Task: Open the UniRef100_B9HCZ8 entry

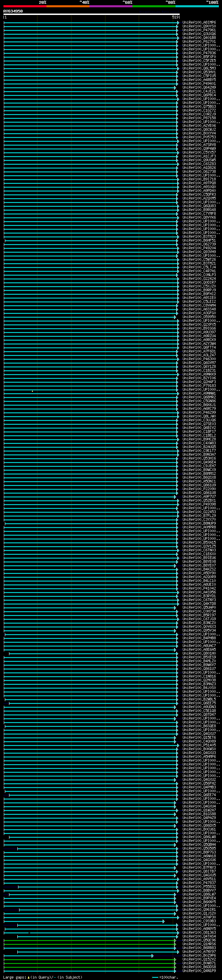Action: [x=199, y=439]
